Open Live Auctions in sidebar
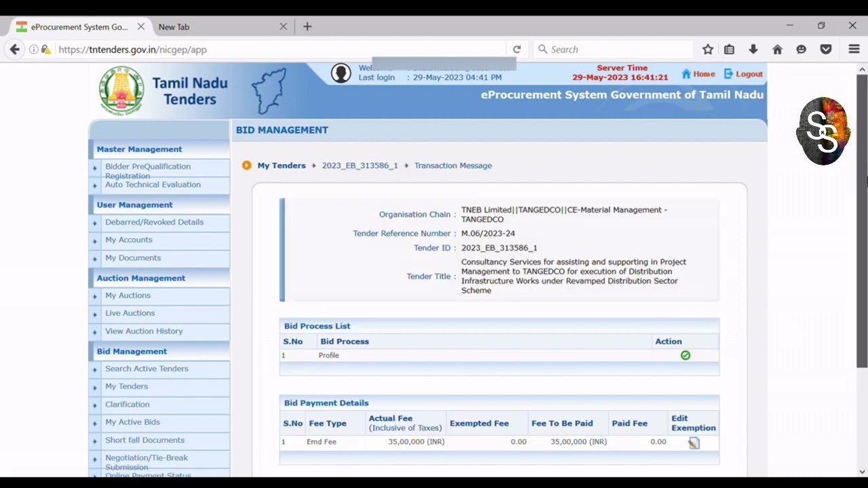Screen dimensions: 868x488 130,313
